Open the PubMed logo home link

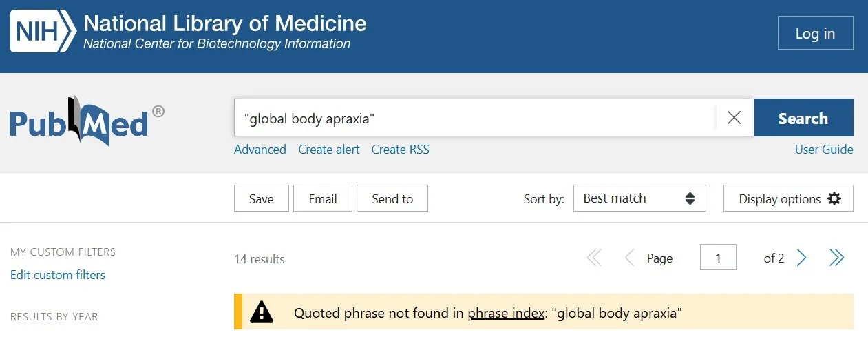point(87,121)
